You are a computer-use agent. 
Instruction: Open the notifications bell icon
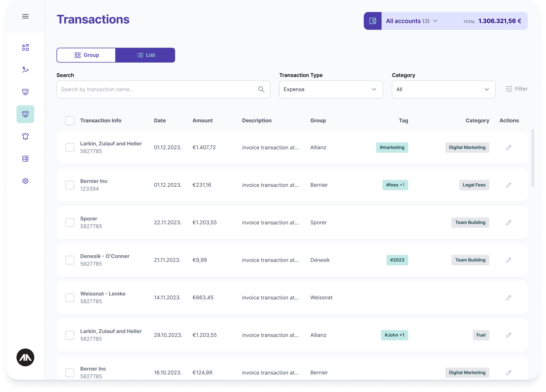[x=25, y=136]
